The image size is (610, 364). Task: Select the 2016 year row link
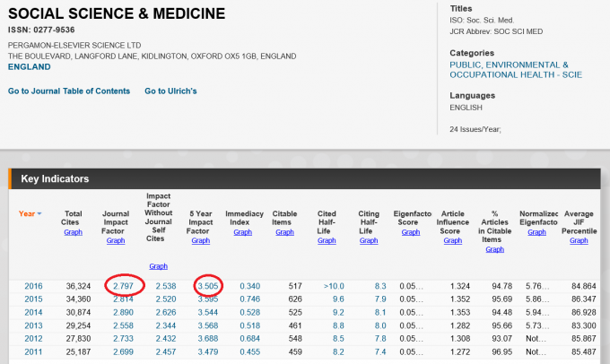[31, 286]
